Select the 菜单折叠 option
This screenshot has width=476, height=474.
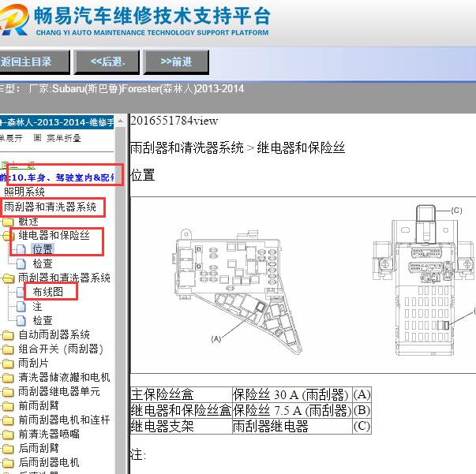tap(63, 138)
